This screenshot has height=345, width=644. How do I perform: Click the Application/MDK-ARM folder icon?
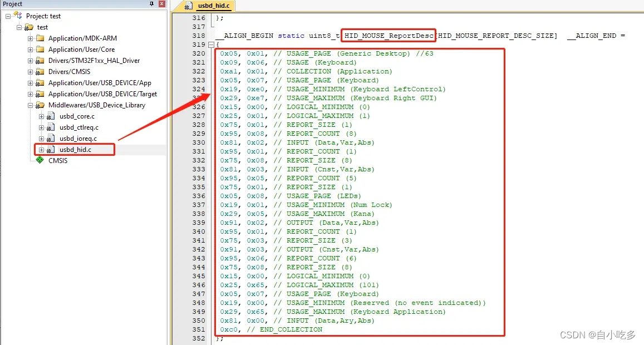[x=40, y=38]
